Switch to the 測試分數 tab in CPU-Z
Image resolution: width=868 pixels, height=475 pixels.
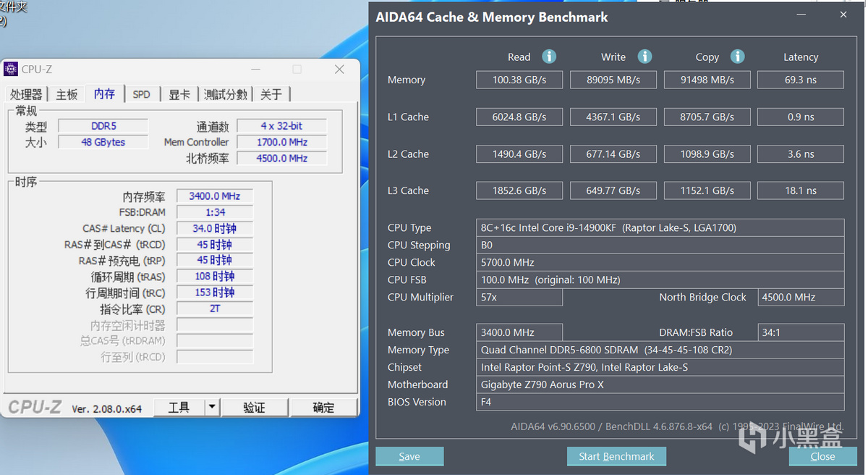(x=226, y=94)
